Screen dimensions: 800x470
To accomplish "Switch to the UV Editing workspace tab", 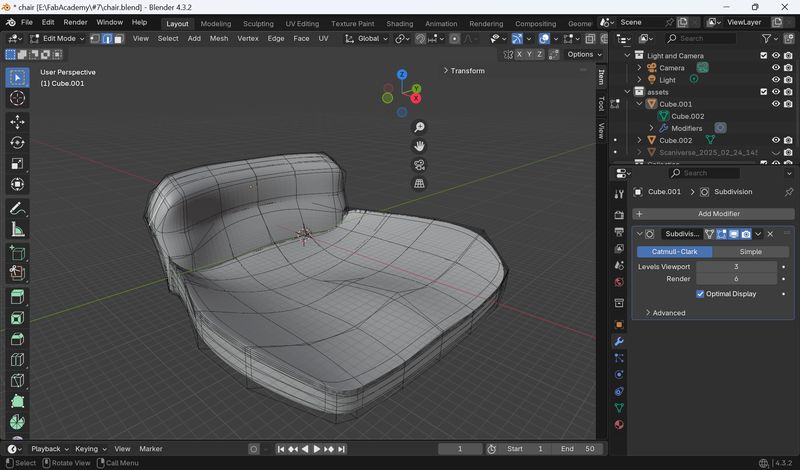I will click(302, 23).
